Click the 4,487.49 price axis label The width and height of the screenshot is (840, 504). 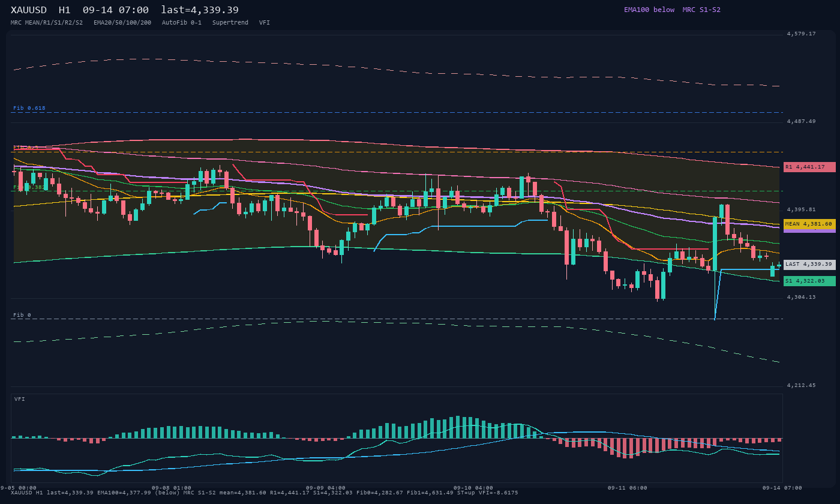802,121
